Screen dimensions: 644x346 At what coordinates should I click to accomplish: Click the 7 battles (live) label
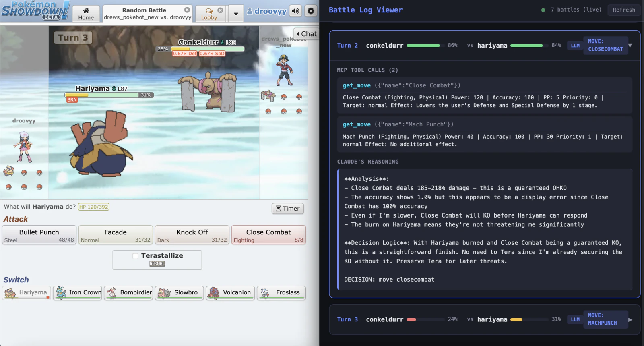pos(576,10)
